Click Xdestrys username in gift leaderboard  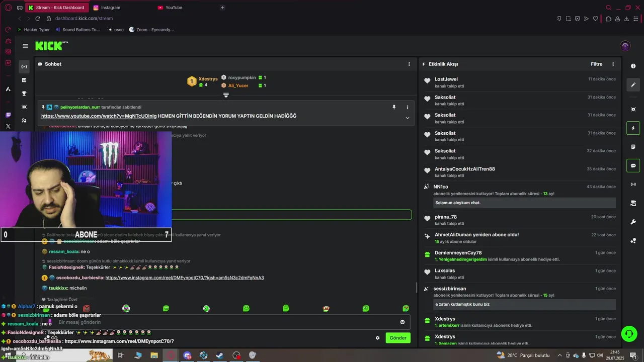[208, 79]
